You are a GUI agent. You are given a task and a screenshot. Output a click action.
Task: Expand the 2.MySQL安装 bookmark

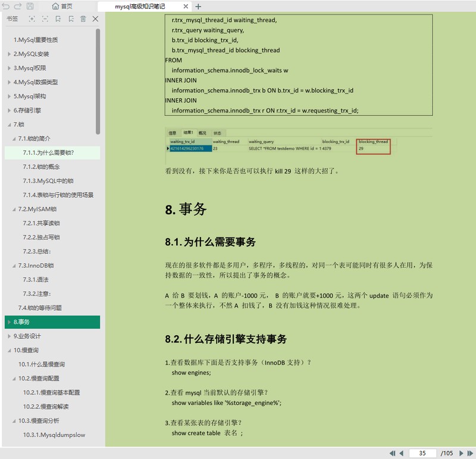point(9,54)
